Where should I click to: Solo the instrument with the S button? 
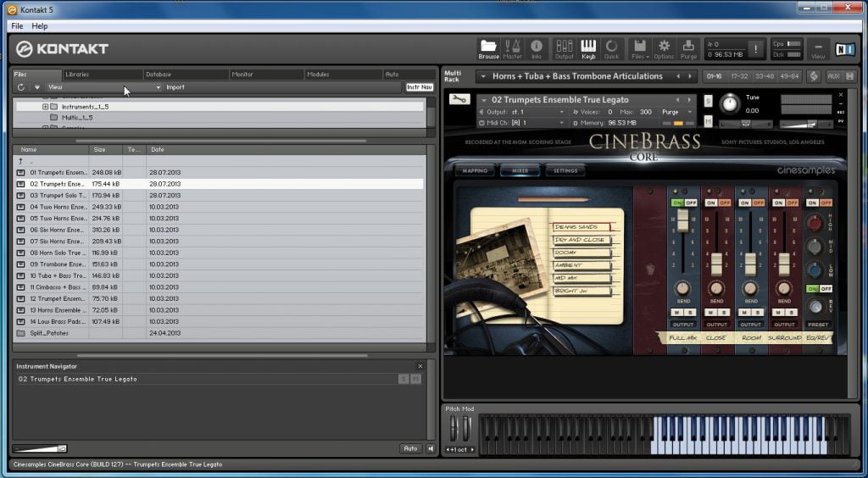coord(708,101)
